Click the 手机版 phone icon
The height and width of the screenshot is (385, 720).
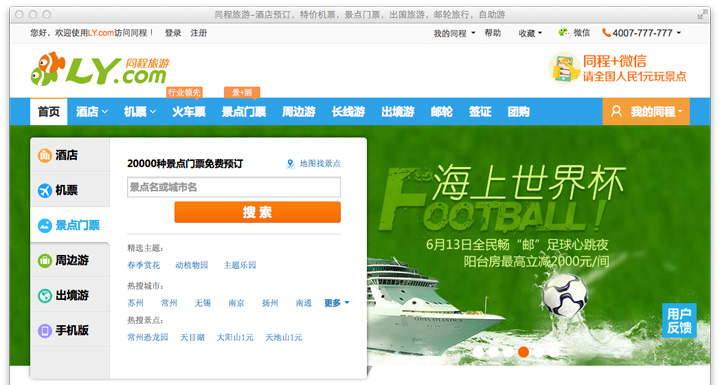pyautogui.click(x=45, y=330)
